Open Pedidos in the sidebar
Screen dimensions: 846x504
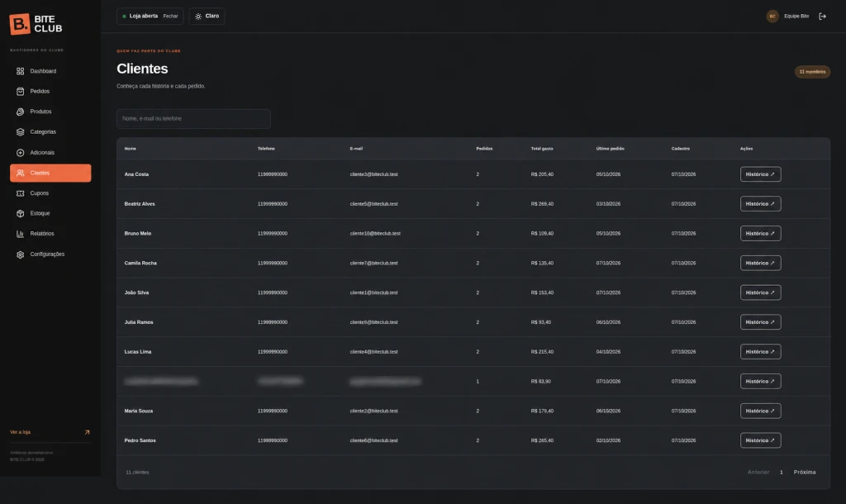50,91
